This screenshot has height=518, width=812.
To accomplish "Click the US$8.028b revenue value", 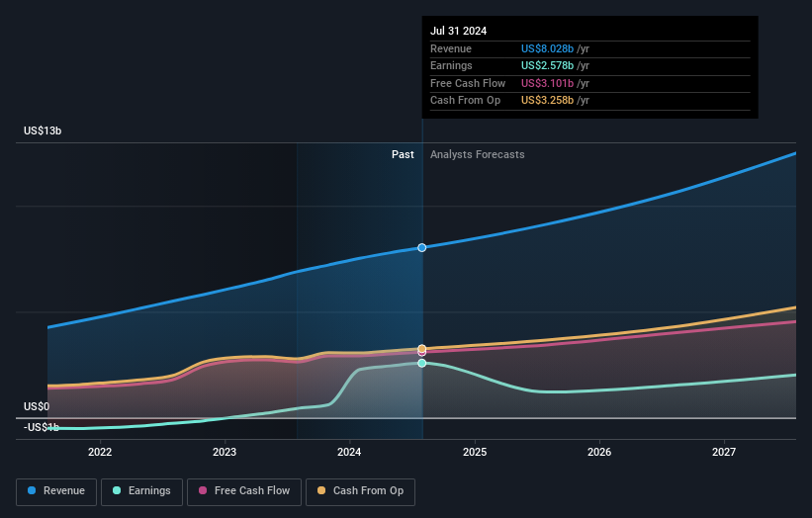I will click(x=547, y=48).
